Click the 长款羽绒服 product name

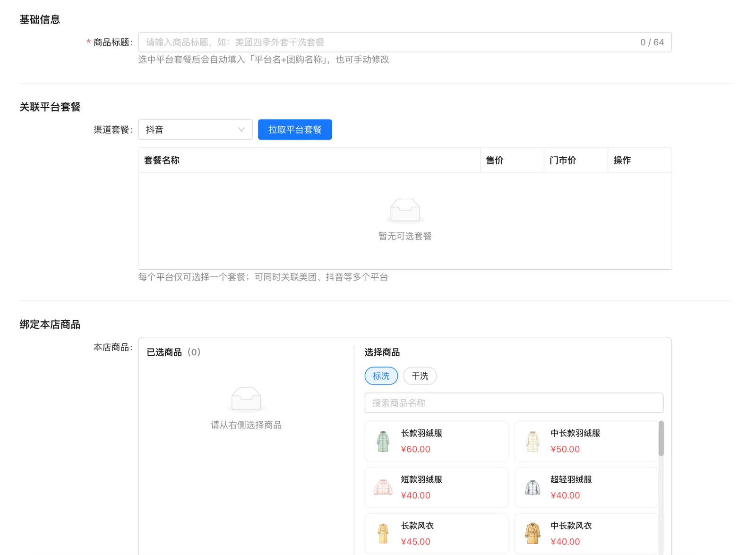(421, 433)
